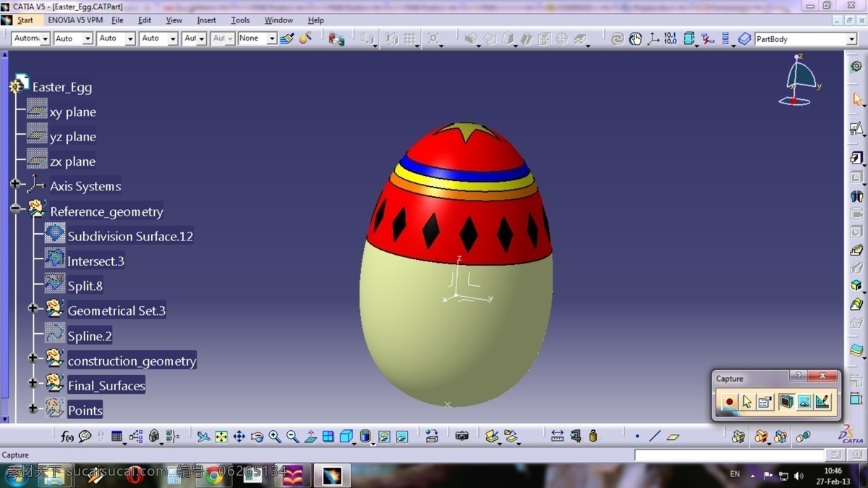Open the Capture options icon
Viewport: 868px width, 488px height.
765,401
